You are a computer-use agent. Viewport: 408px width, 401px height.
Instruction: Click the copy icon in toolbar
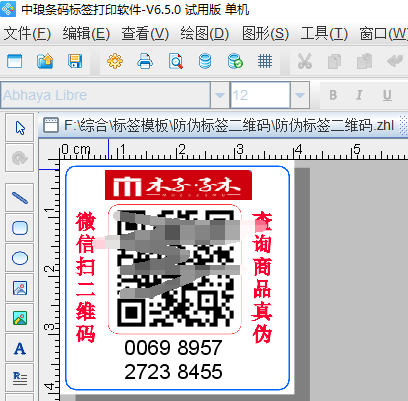pos(334,61)
